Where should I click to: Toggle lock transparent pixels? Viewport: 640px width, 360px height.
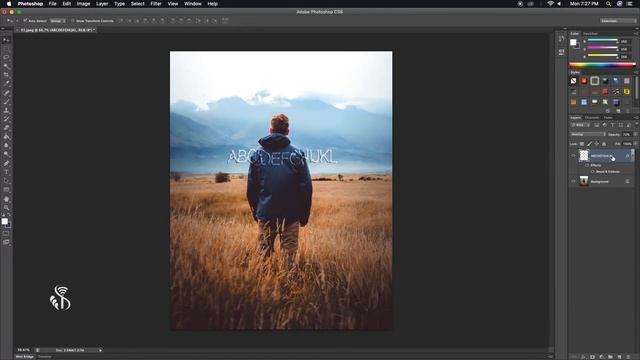click(x=582, y=144)
